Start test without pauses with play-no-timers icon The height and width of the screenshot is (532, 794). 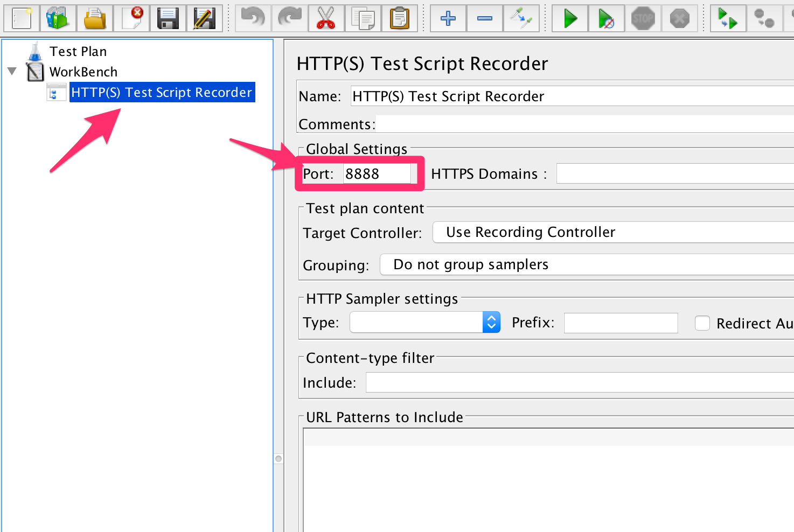coord(607,18)
